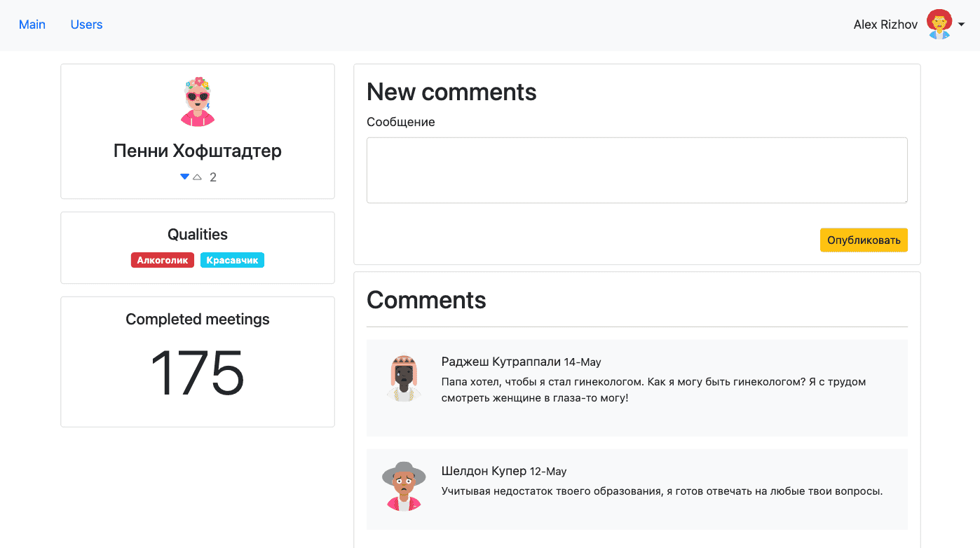Screen dimensions: 980x548
Task: Click the 175 completed meetings number
Action: [198, 374]
